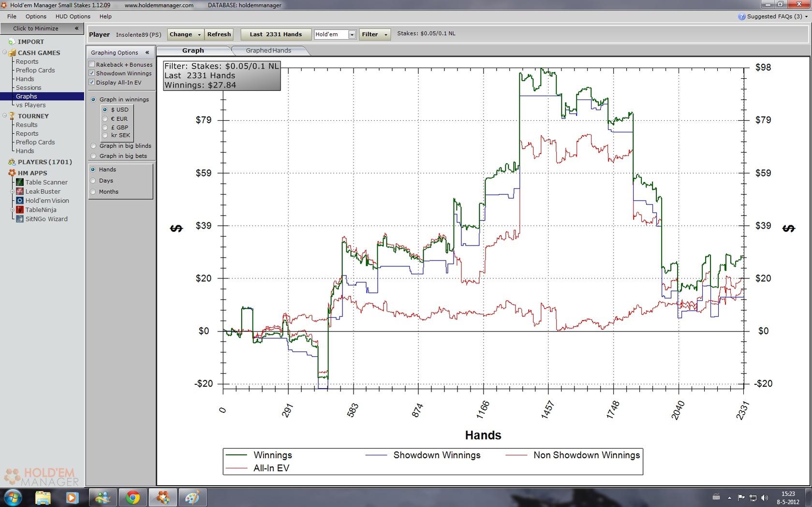Click the HM Apps icon
812x507 pixels.
12,173
